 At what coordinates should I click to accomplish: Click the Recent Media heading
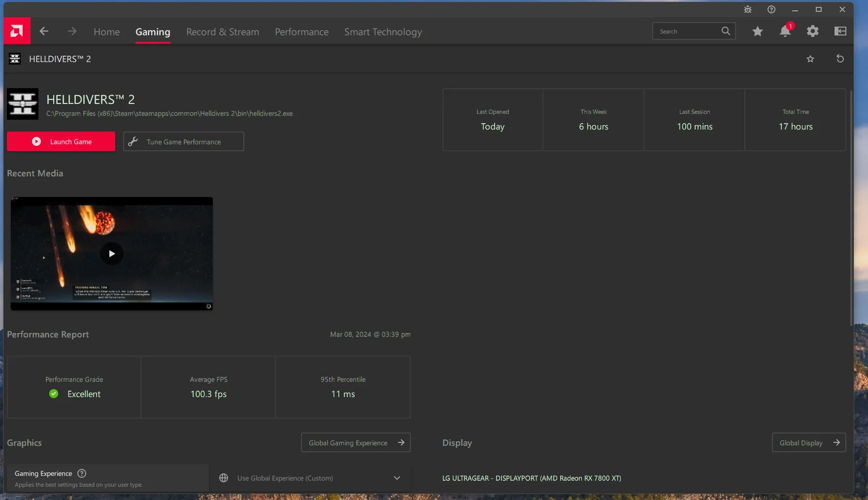point(35,173)
